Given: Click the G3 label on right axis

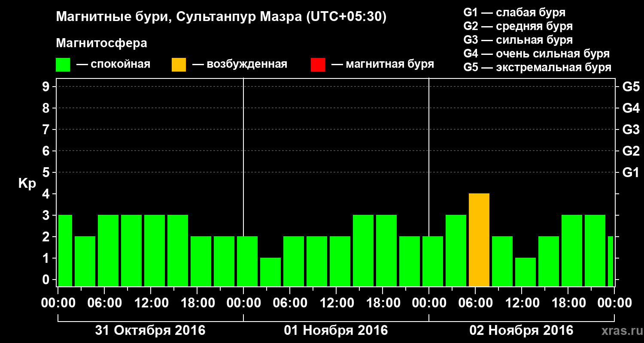Looking at the screenshot, I should (631, 130).
